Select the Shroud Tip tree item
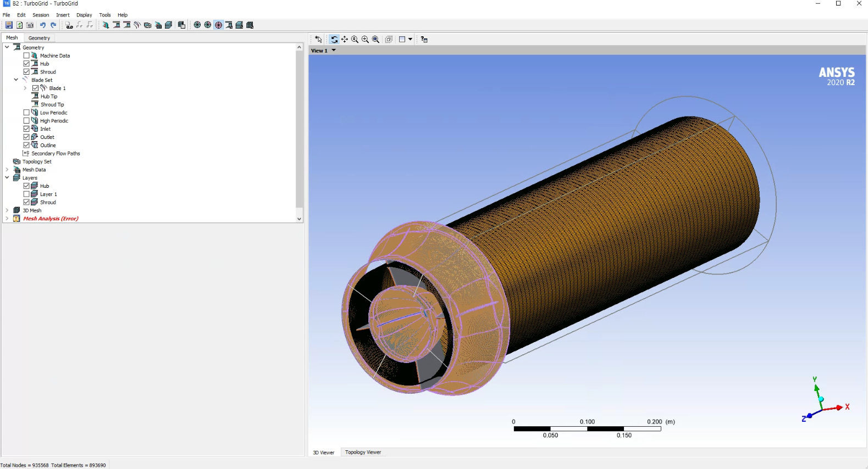 52,104
